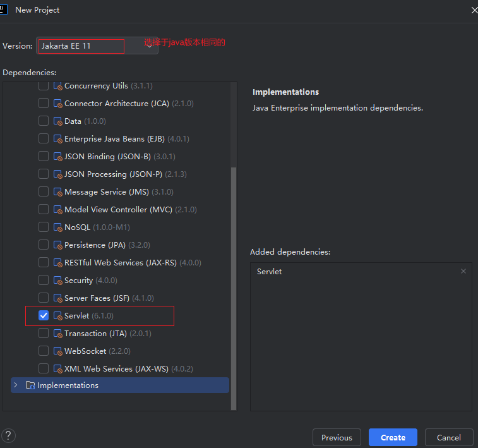The width and height of the screenshot is (478, 448).
Task: Enable the Data dependency checkbox
Action: pyautogui.click(x=44, y=121)
